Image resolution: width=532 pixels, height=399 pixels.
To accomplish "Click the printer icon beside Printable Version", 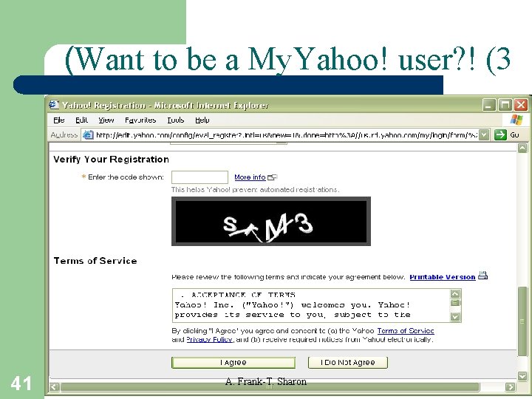I will coord(482,276).
